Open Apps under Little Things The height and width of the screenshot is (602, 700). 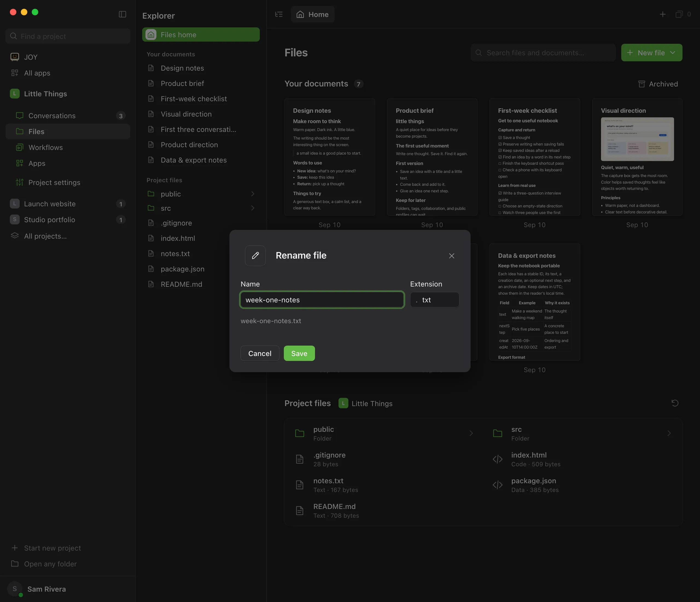pos(68,163)
